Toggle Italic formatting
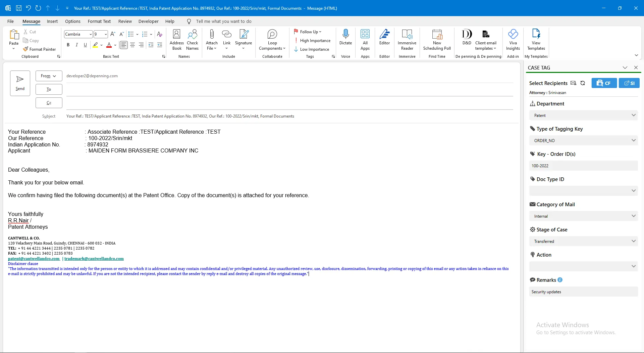 77,45
